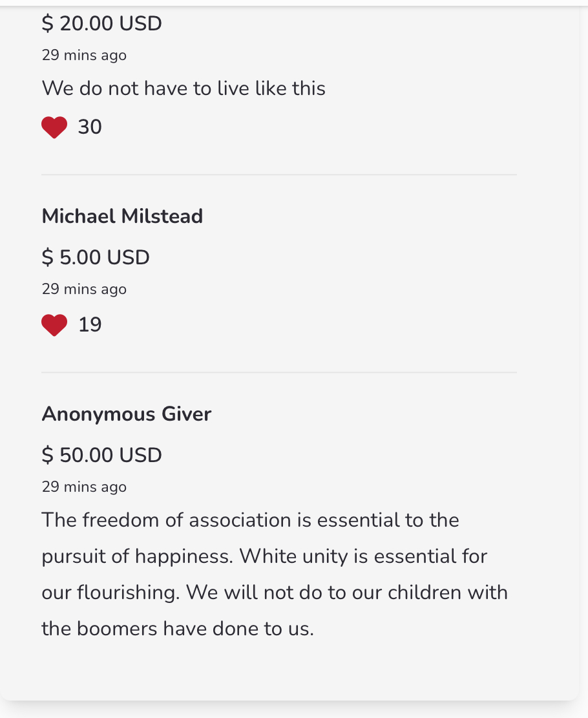This screenshot has width=588, height=718.
Task: Click the $ 50.00 USD donation amount
Action: click(101, 455)
